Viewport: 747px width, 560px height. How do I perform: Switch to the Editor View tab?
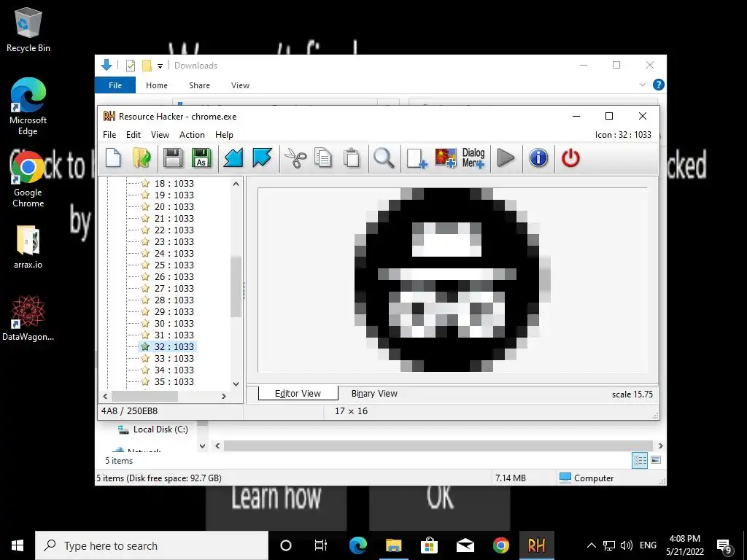pos(298,393)
